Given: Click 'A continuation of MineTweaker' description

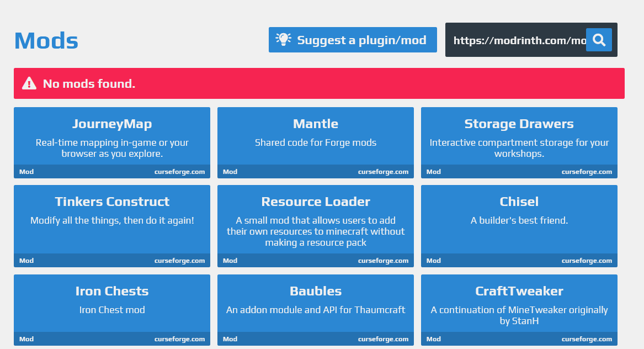Looking at the screenshot, I should (519, 315).
